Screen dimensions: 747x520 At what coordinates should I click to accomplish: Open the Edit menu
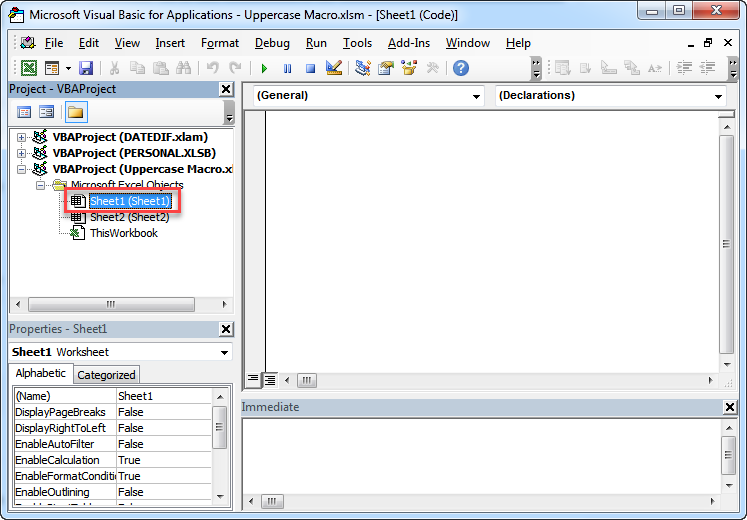(89, 43)
